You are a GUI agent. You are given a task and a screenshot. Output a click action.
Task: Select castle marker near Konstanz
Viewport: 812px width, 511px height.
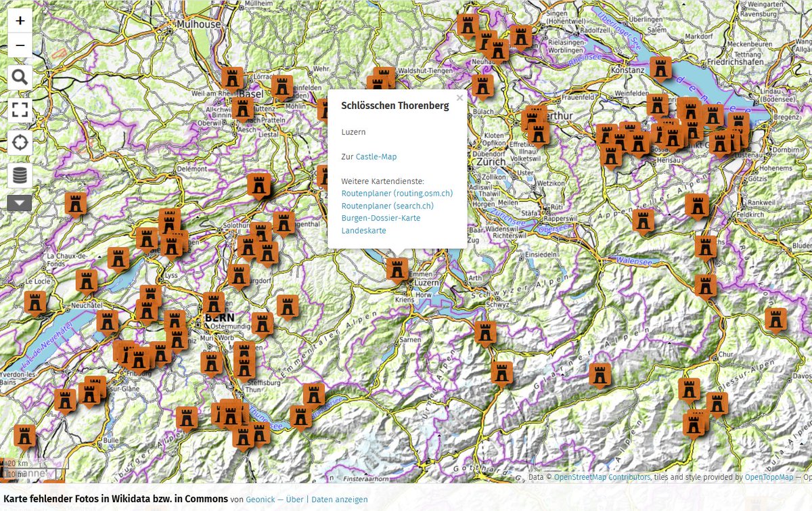[660, 68]
